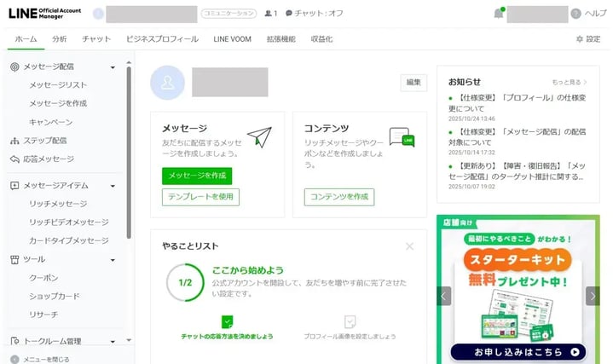This screenshot has width=613, height=364.
Task: Click the green メッセージを作成 button
Action: [x=197, y=176]
